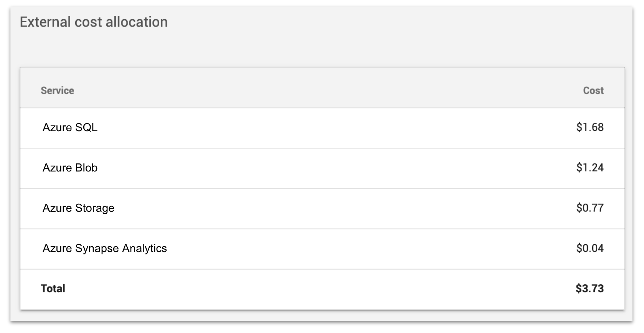Click the middle of the Azure Storage row
This screenshot has height=333, width=644.
click(x=322, y=209)
